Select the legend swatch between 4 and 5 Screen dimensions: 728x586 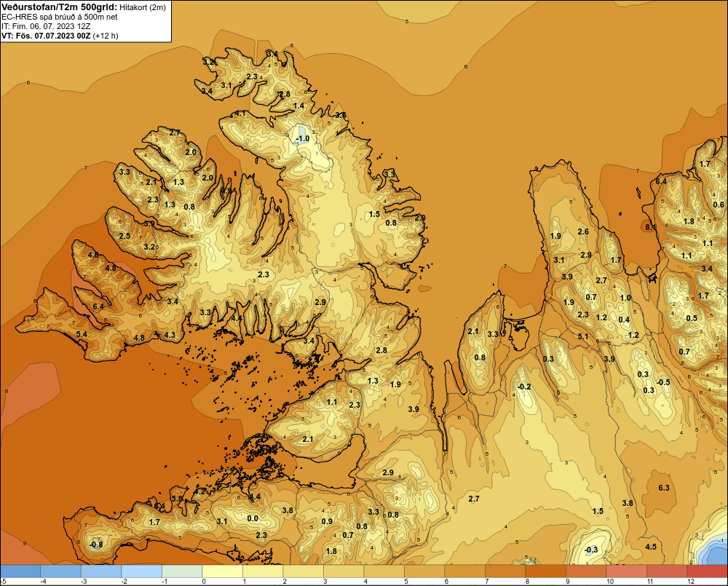click(x=384, y=571)
